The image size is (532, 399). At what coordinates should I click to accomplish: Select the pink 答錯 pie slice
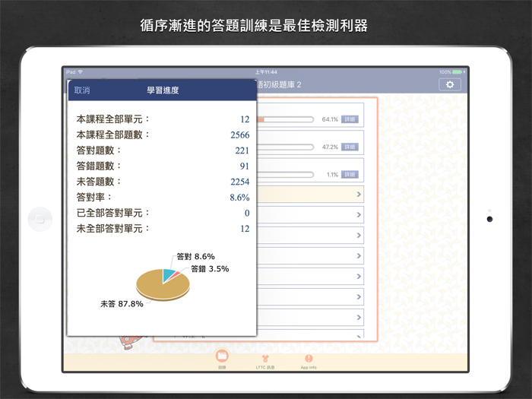(176, 275)
